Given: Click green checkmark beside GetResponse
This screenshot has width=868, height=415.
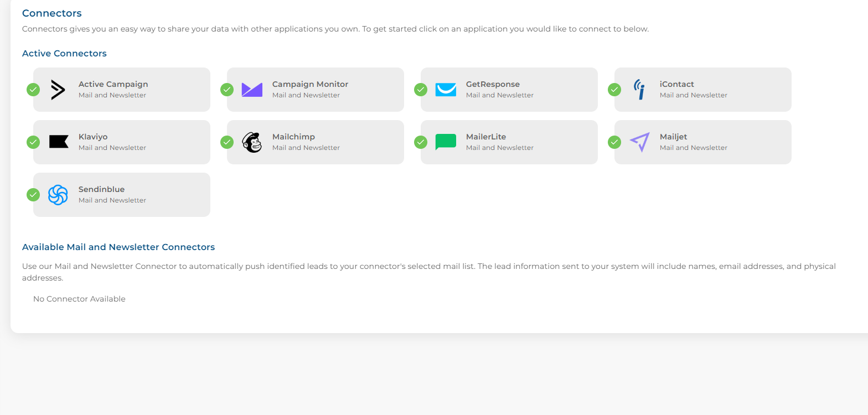Looking at the screenshot, I should [x=421, y=90].
